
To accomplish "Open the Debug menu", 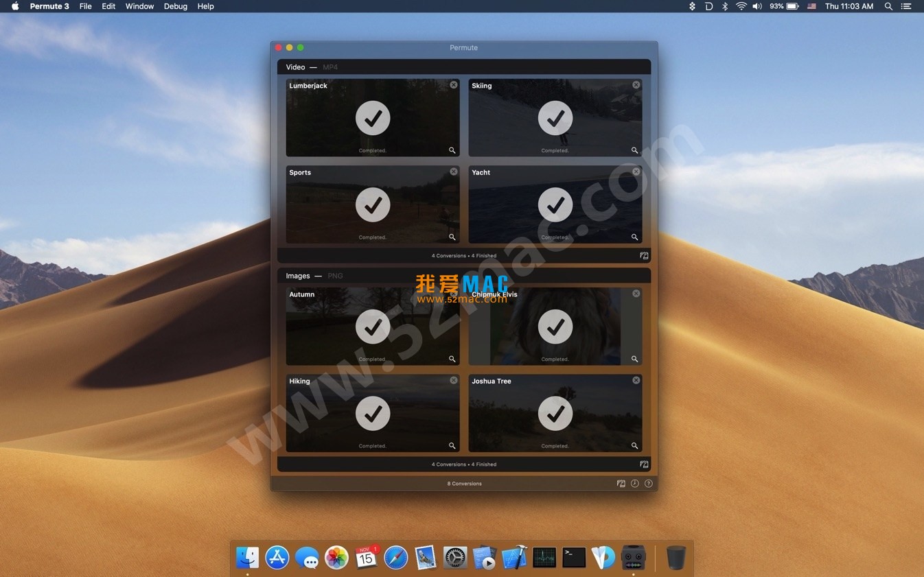I will [x=176, y=6].
